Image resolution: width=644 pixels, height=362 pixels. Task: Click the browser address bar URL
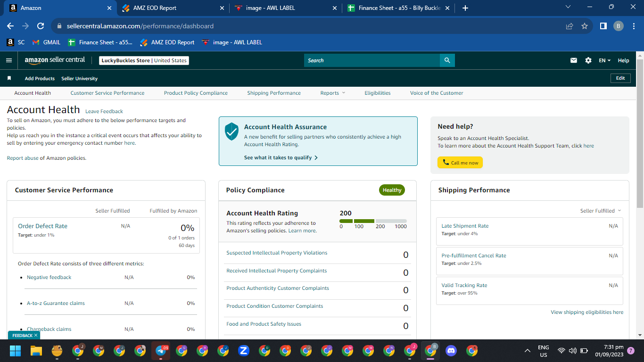[x=140, y=26]
